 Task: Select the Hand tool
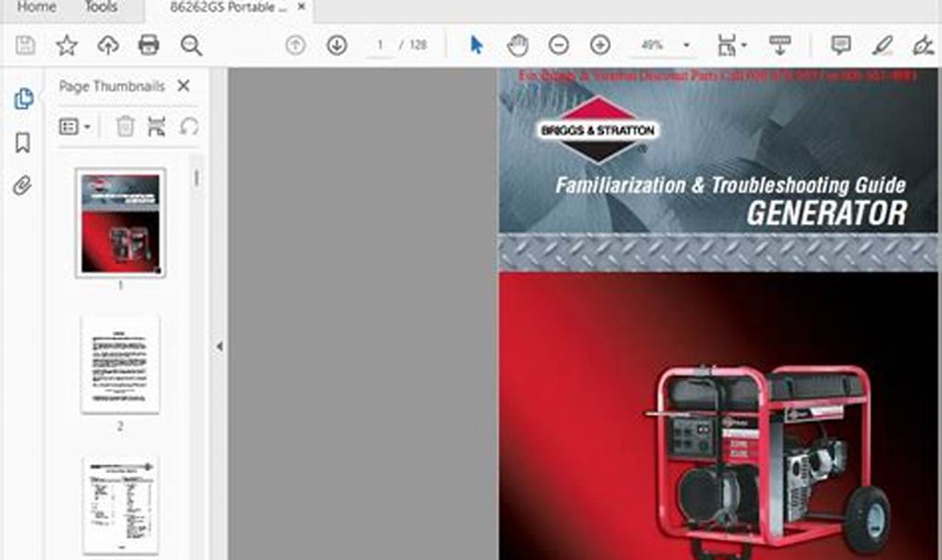(x=517, y=45)
